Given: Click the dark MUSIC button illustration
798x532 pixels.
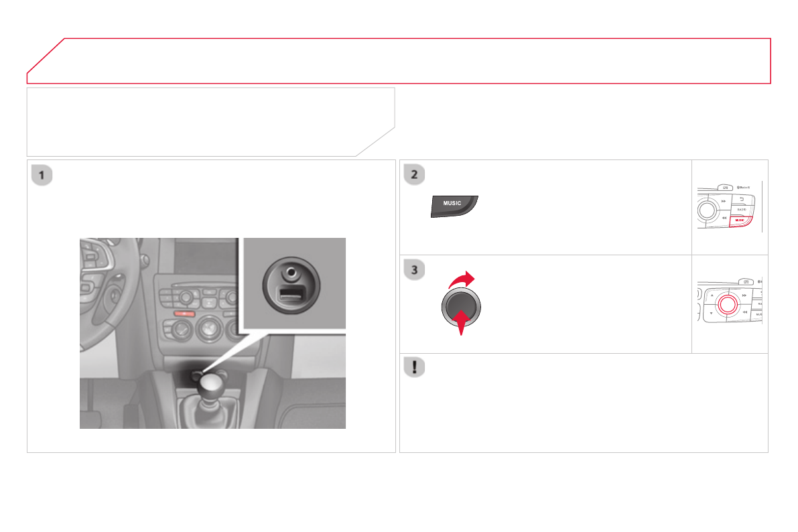Looking at the screenshot, I should [454, 206].
